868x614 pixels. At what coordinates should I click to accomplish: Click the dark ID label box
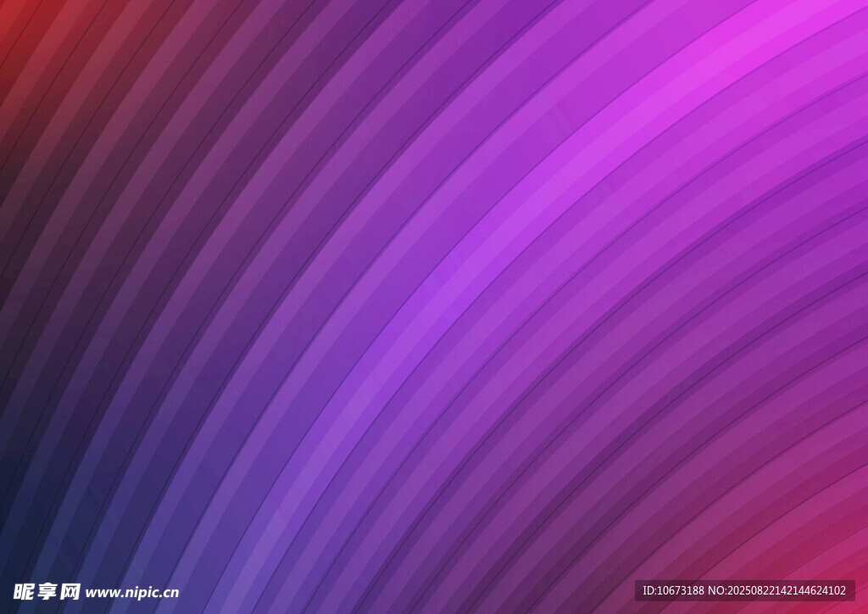tap(744, 590)
